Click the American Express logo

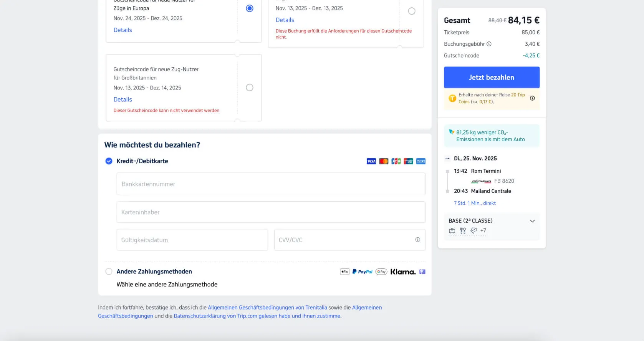click(421, 161)
